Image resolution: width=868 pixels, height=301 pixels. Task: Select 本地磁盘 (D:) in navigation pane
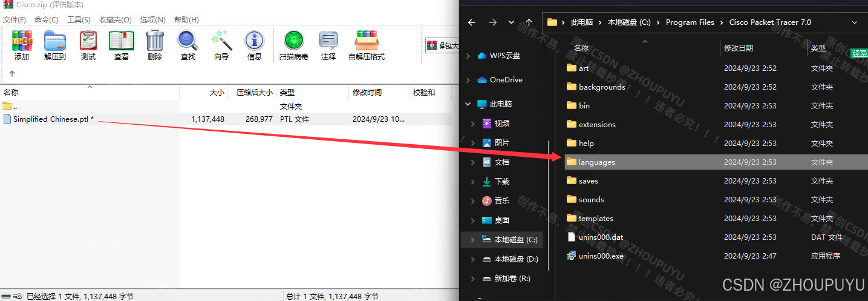pos(510,259)
